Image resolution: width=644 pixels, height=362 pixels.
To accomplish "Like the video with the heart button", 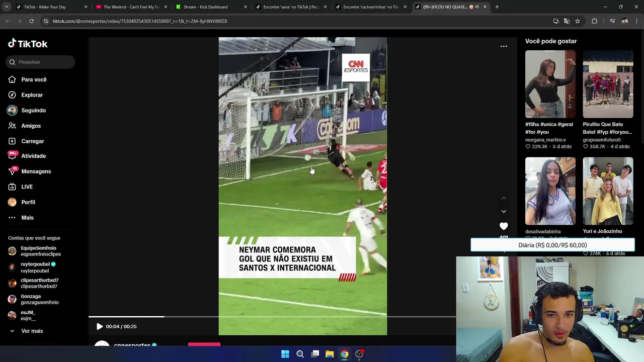I will pos(504,226).
